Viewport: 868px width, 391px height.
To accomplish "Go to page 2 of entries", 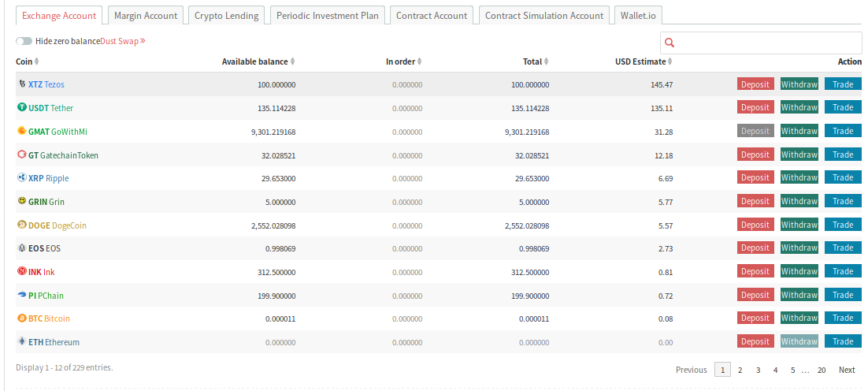I will click(x=740, y=370).
